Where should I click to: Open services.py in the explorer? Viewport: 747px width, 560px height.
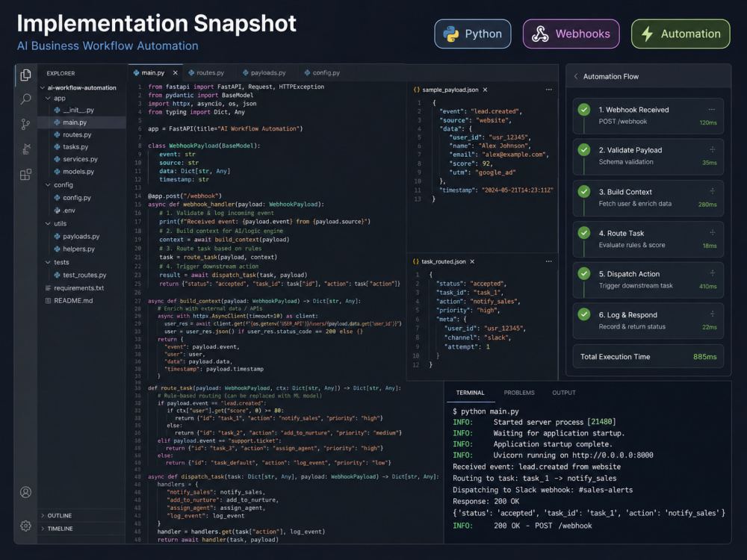[x=81, y=159]
